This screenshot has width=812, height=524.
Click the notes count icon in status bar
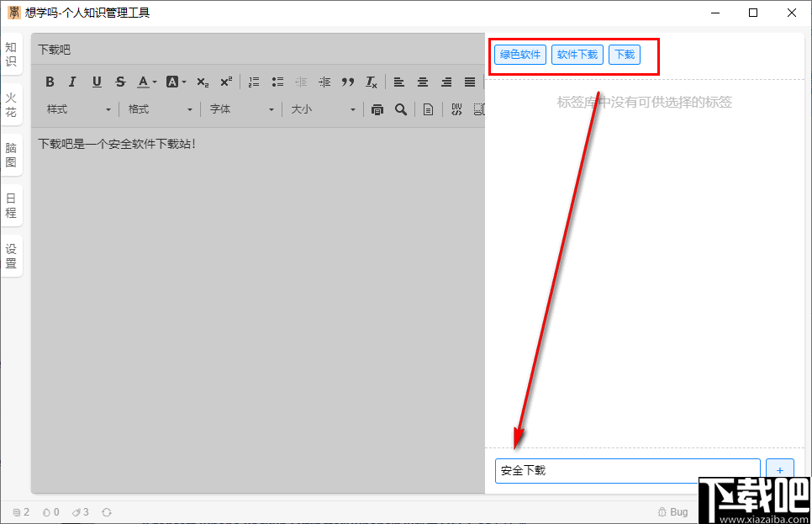click(x=17, y=512)
